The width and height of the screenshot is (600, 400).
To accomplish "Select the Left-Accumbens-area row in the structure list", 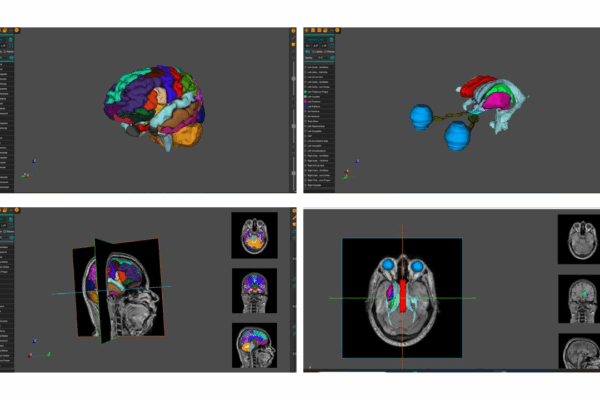I will 320,141.
